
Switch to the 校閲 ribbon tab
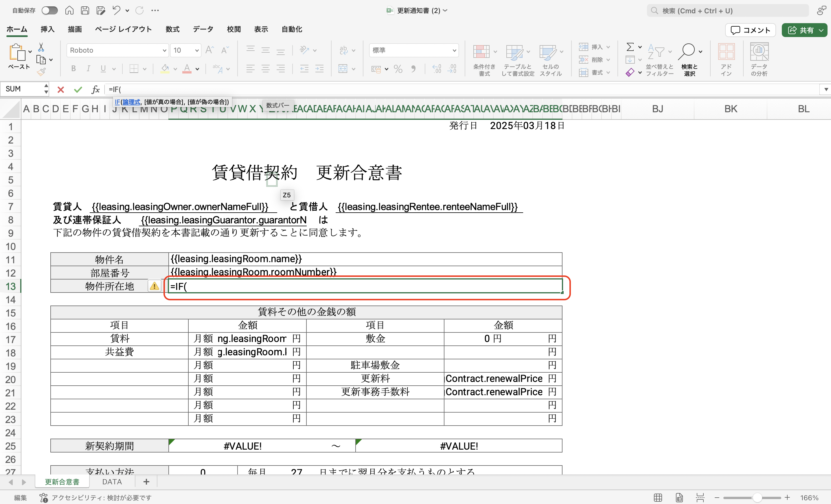coord(234,29)
